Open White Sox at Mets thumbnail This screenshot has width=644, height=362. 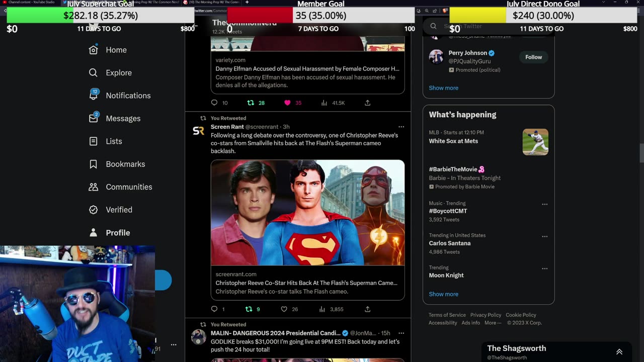click(535, 142)
